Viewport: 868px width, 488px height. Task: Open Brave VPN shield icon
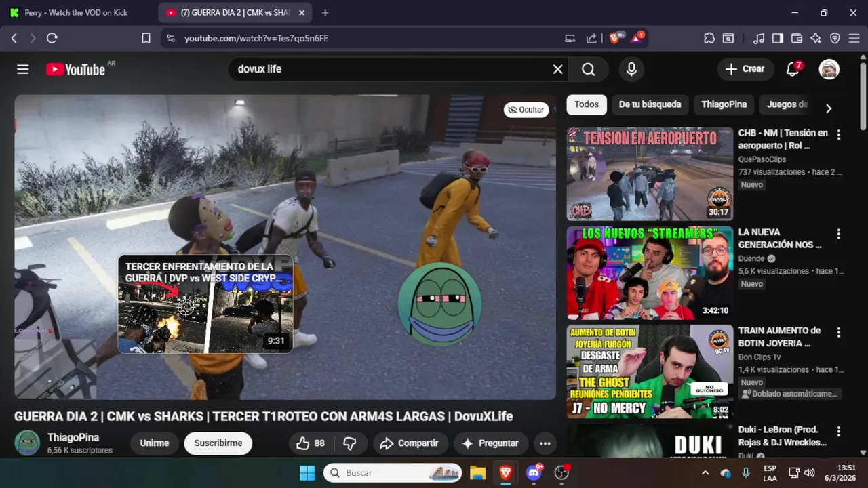(835, 39)
